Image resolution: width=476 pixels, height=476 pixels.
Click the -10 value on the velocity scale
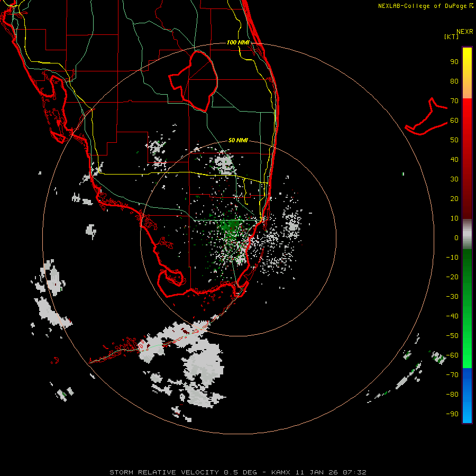coord(452,258)
